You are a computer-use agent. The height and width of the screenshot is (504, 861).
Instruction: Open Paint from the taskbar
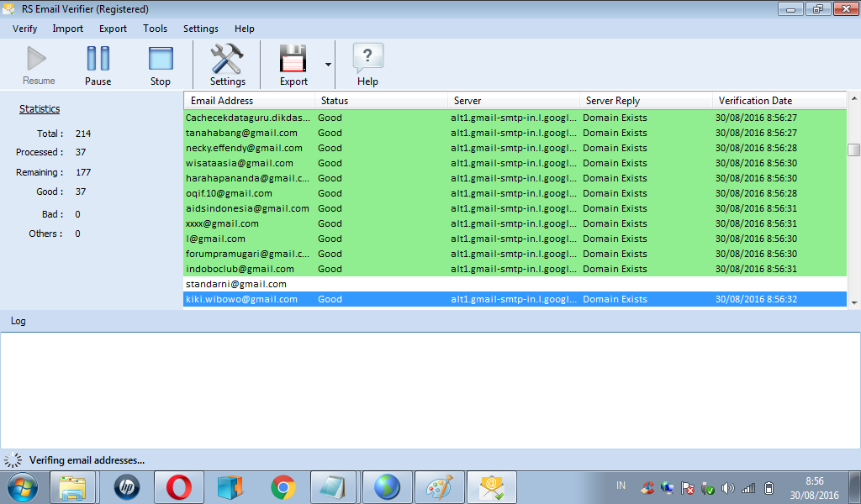coord(439,487)
